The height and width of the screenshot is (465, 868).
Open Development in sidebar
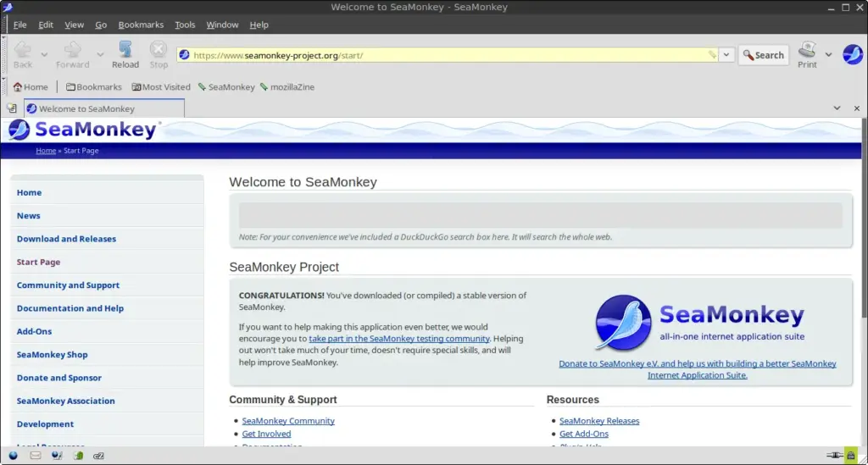coord(45,424)
